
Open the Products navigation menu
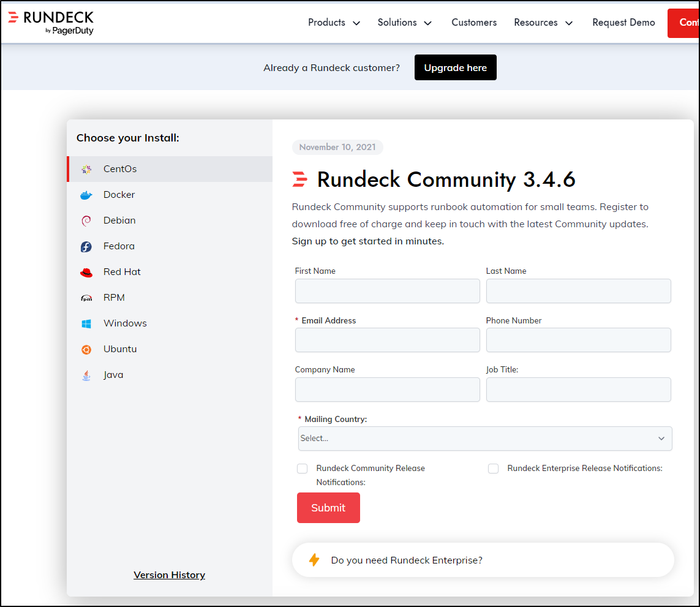[x=326, y=22]
